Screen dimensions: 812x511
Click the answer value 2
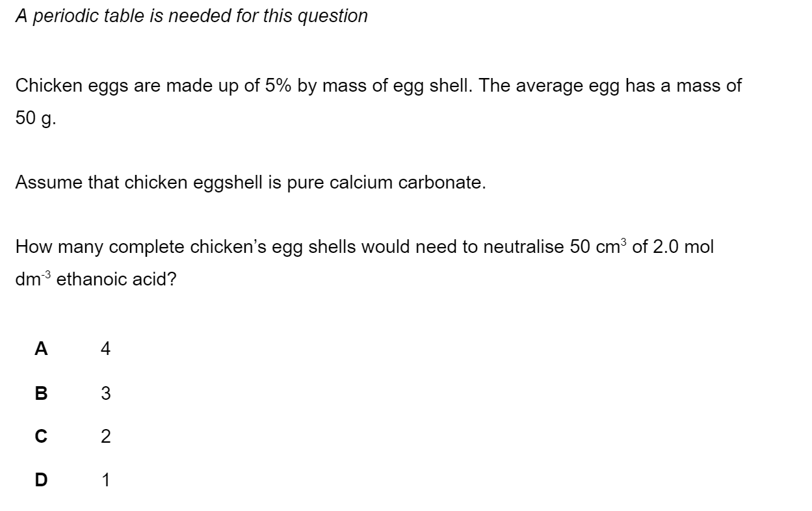106,437
